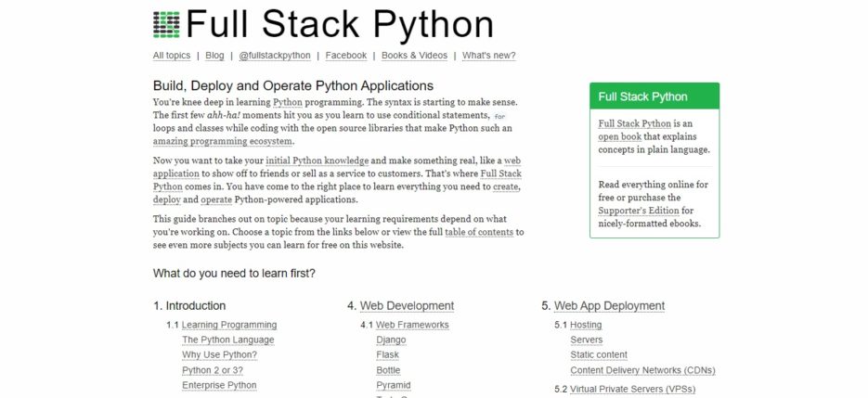Click the 'create' link
The height and width of the screenshot is (398, 868).
[506, 186]
